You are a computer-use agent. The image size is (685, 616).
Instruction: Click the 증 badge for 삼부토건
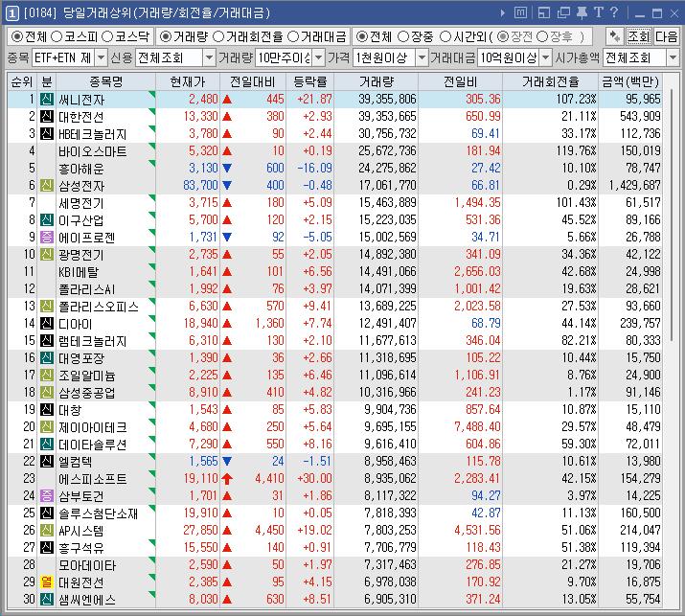(x=47, y=496)
